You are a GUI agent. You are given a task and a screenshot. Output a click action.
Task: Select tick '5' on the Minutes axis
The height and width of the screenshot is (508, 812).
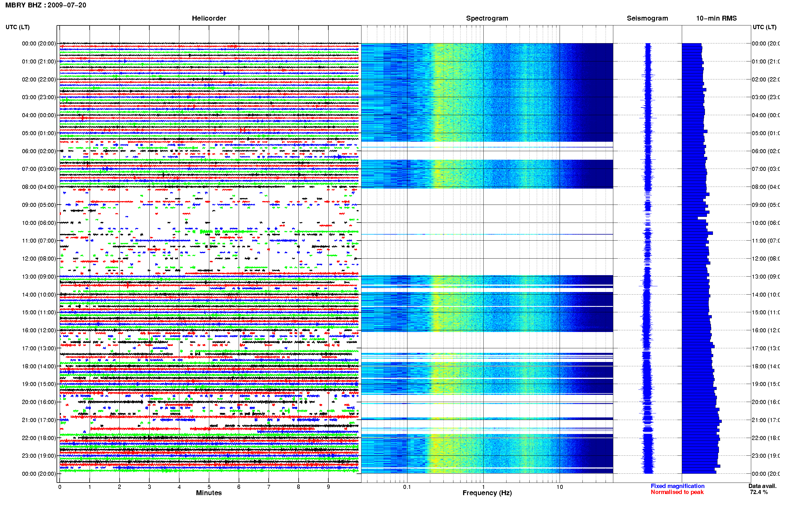click(x=209, y=487)
